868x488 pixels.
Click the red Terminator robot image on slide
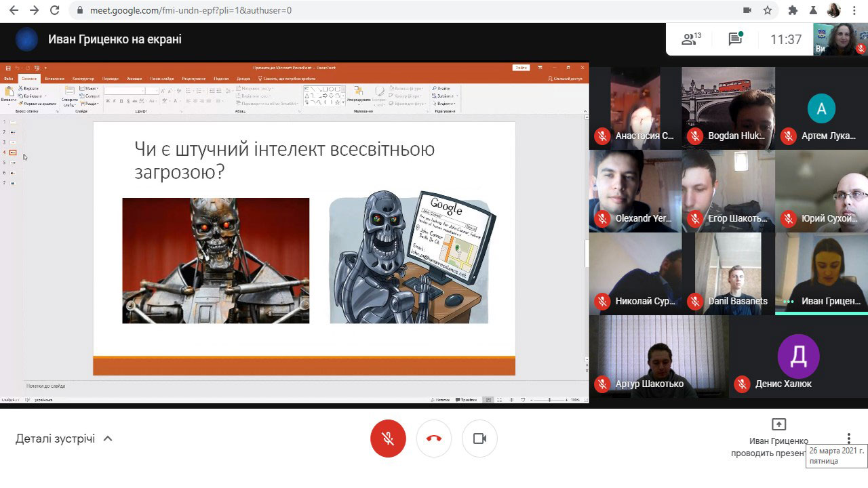click(x=216, y=261)
